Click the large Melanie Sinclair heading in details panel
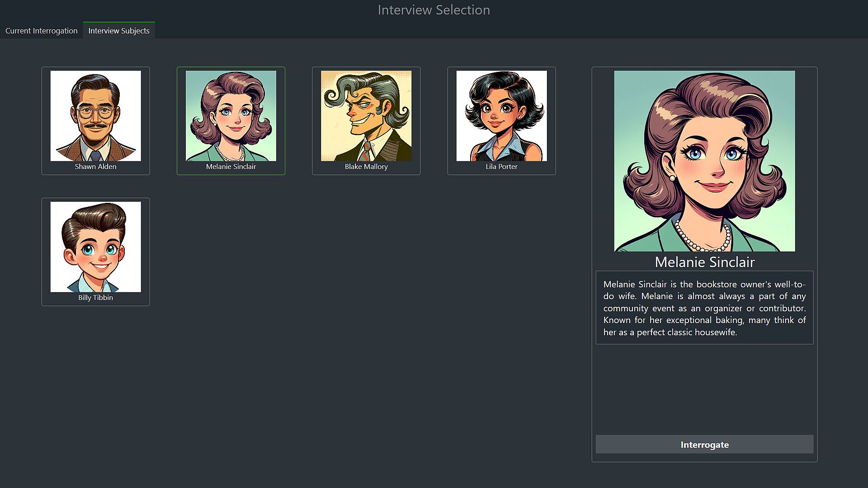 click(704, 262)
